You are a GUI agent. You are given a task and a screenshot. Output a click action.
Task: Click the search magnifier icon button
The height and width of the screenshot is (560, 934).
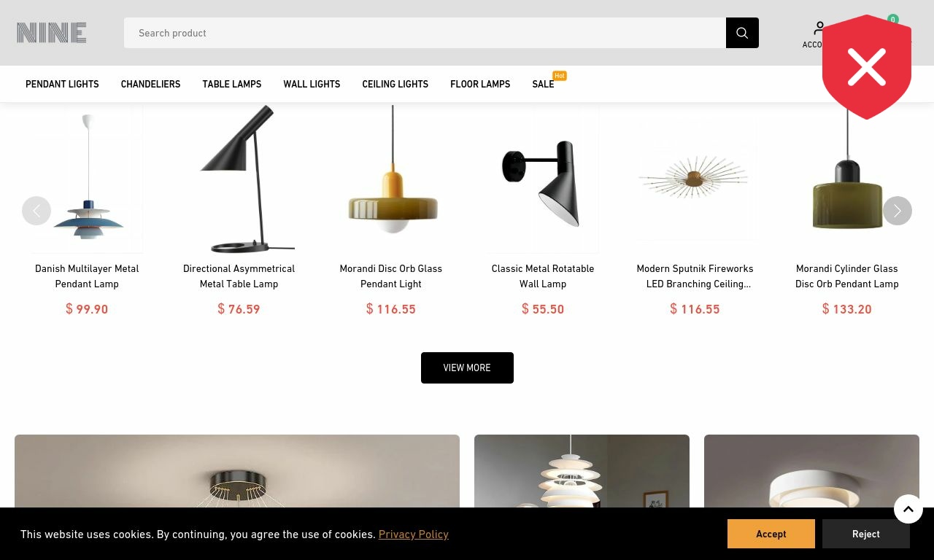point(742,33)
